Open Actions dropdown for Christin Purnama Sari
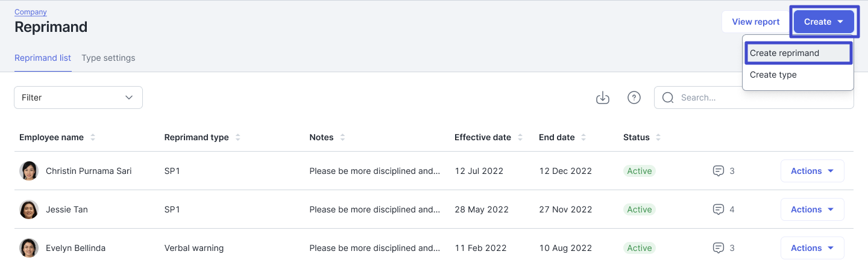The width and height of the screenshot is (868, 266). [x=812, y=171]
